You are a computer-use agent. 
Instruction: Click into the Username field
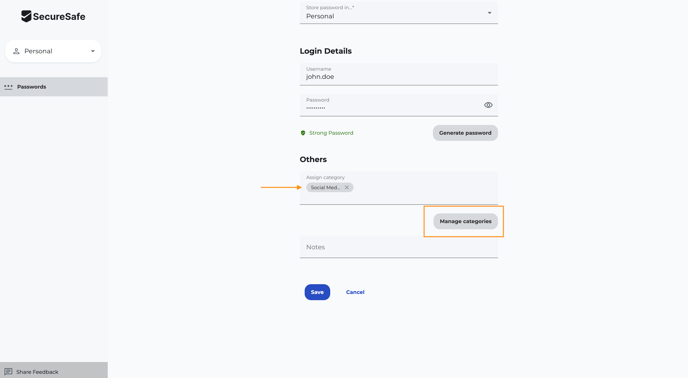pyautogui.click(x=398, y=74)
